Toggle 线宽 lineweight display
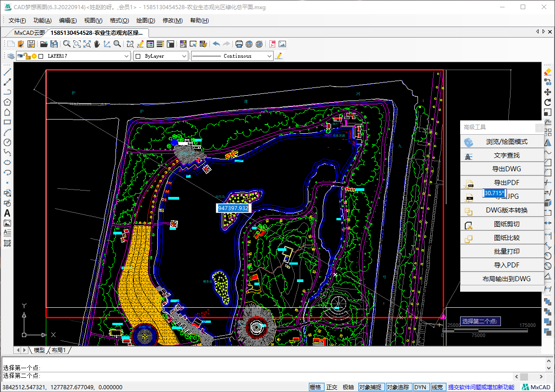 tap(437, 387)
